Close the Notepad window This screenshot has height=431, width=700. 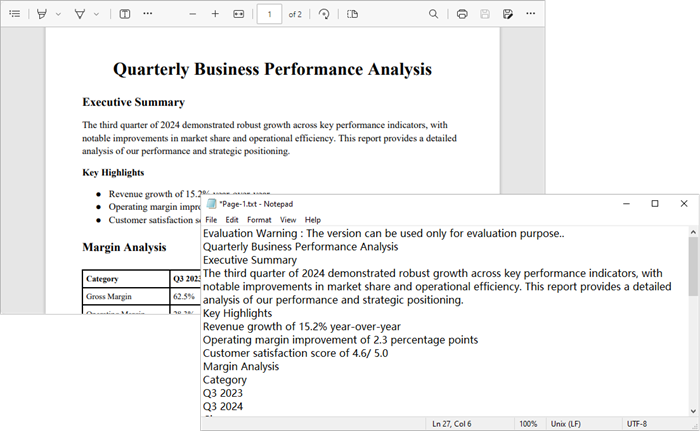[x=684, y=204]
